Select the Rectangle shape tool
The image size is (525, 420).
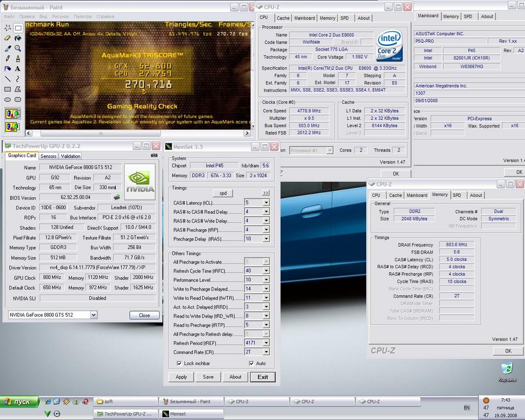pos(8,89)
